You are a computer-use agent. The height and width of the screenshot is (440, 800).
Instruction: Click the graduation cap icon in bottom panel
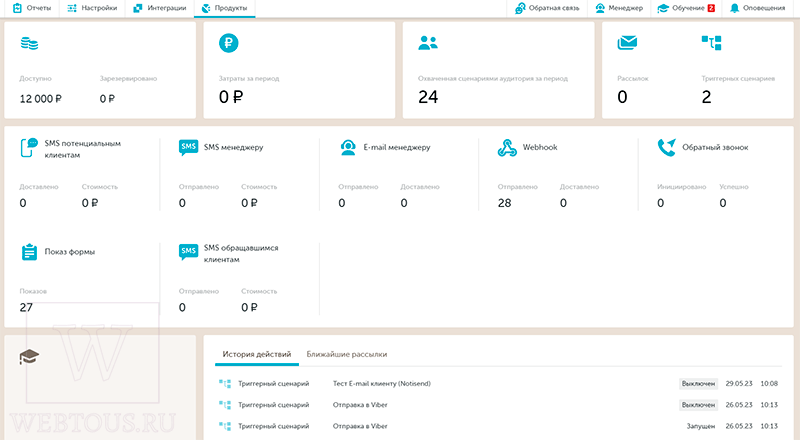29,357
